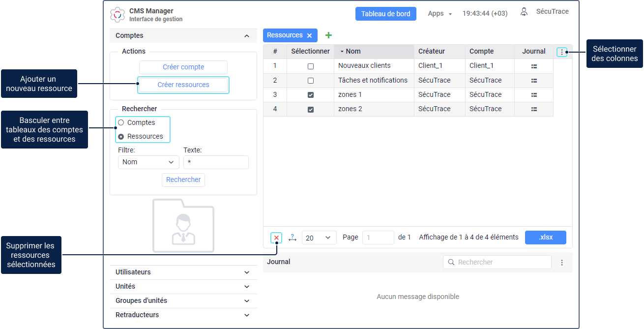The width and height of the screenshot is (644, 329).
Task: Click the Créer ressources button
Action: coord(183,85)
